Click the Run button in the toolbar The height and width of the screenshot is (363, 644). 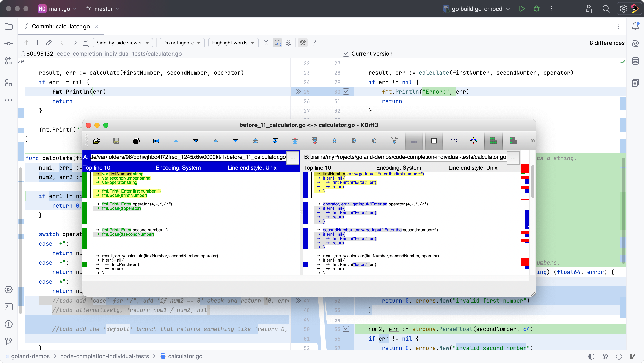521,9
